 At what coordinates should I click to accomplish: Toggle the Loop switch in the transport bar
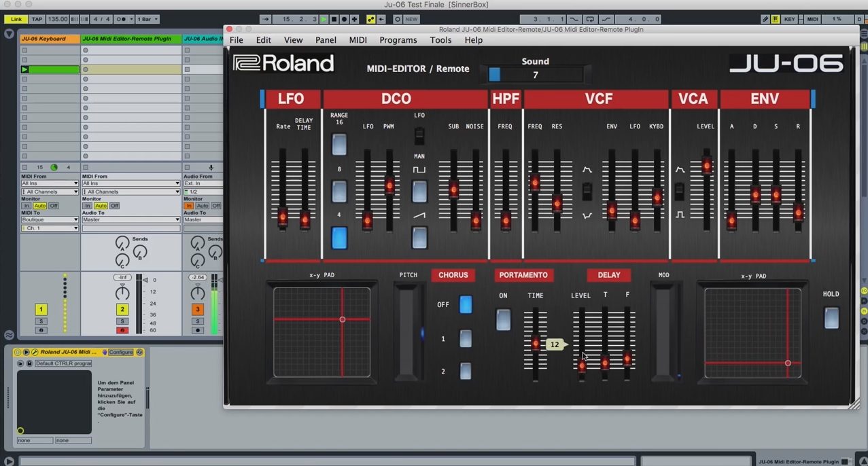(x=590, y=19)
